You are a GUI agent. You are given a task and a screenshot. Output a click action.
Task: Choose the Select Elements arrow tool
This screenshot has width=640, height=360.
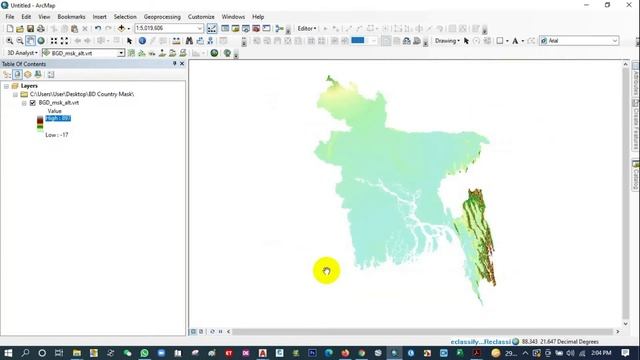129,41
